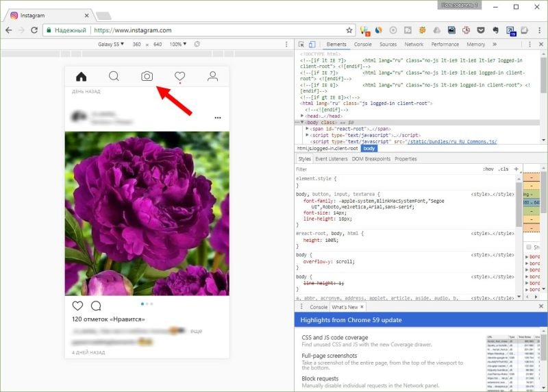Add new style rule plus button

coord(516,169)
